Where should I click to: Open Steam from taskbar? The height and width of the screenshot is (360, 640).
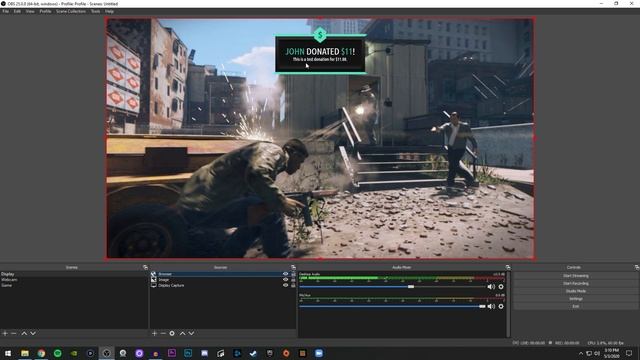click(253, 353)
